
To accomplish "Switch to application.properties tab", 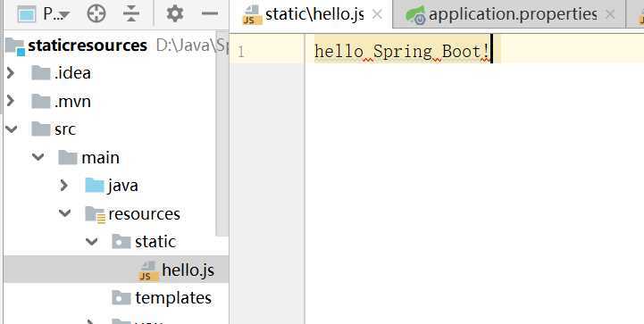I will coord(509,14).
